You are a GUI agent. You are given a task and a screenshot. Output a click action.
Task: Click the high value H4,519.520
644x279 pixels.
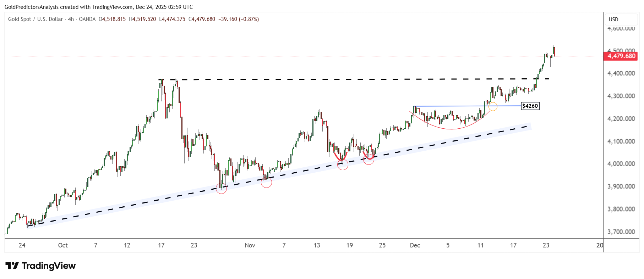tap(142, 19)
